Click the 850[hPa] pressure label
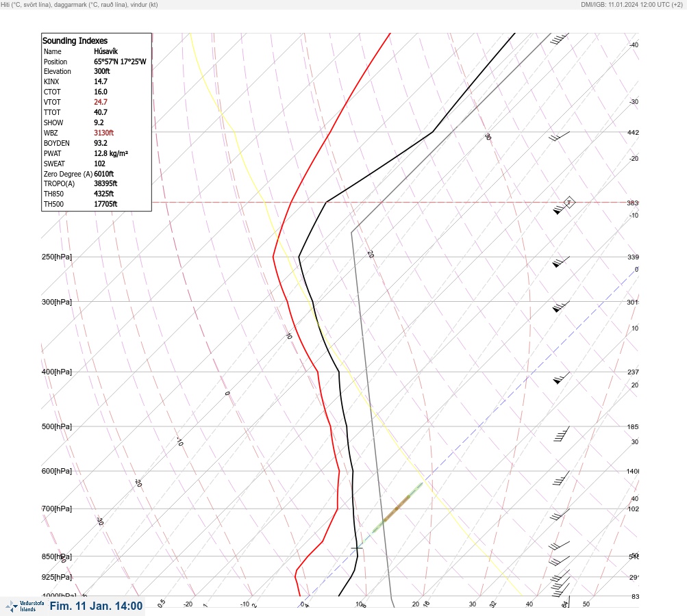This screenshot has width=687, height=616. 57,556
